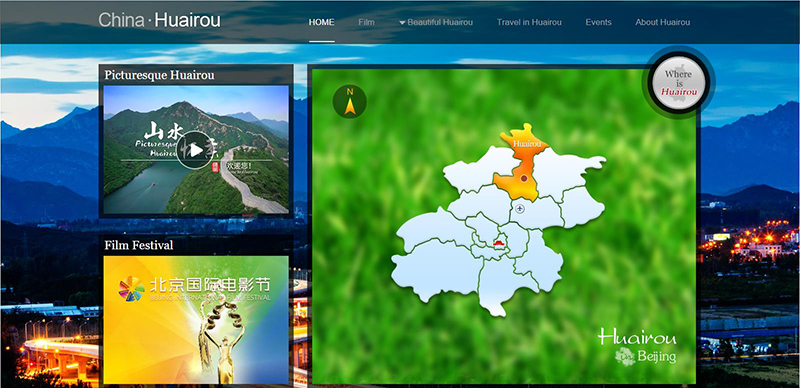Open Travel in Huairou menu
Viewport: 800px width, 388px height.
pyautogui.click(x=529, y=22)
